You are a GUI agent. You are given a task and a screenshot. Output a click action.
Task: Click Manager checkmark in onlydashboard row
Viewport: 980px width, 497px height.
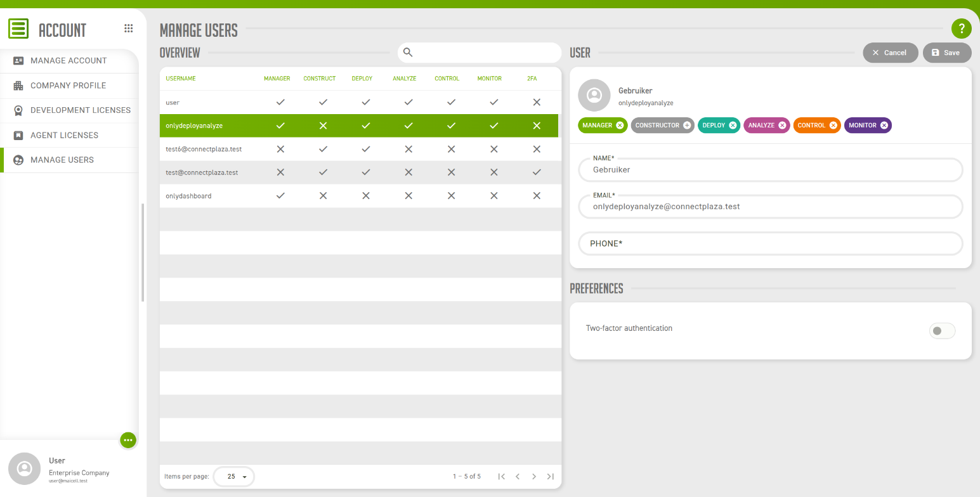click(x=280, y=196)
